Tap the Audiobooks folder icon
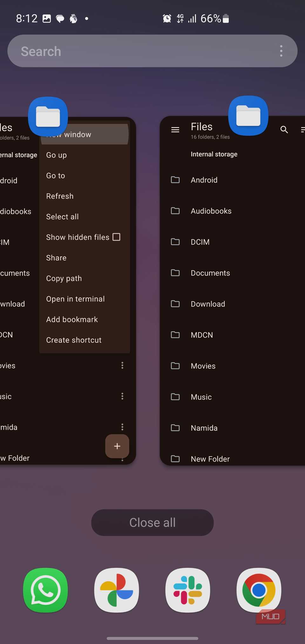 point(175,211)
